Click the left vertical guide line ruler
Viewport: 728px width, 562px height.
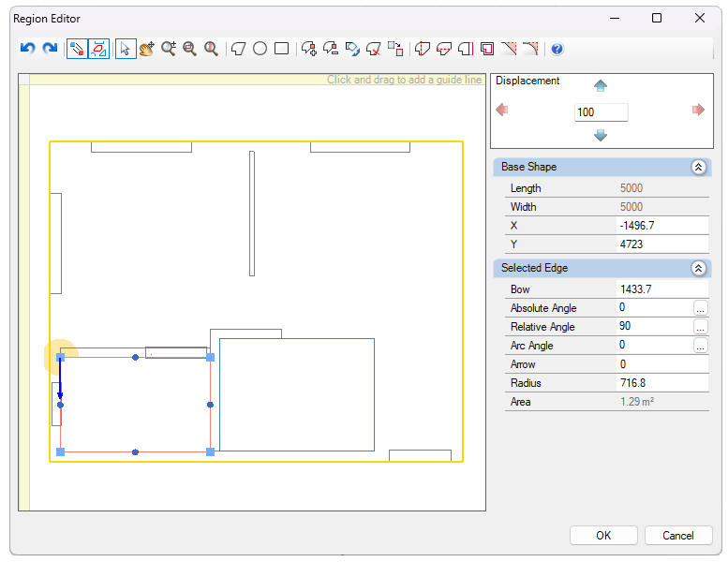24,297
